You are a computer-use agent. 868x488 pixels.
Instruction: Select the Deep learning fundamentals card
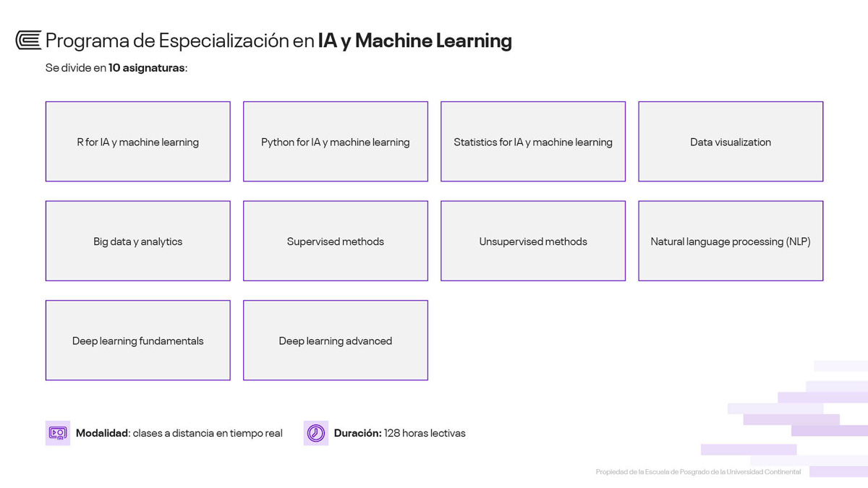pos(138,341)
